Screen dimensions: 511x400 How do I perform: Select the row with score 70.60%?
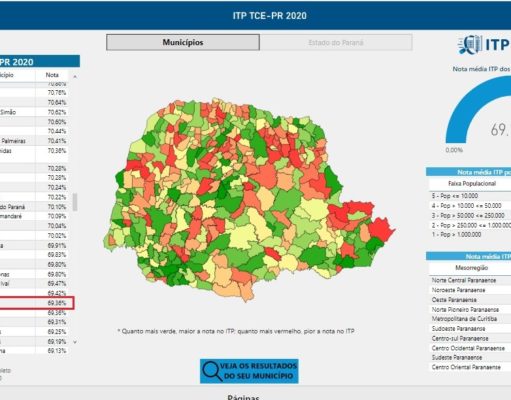[34, 122]
